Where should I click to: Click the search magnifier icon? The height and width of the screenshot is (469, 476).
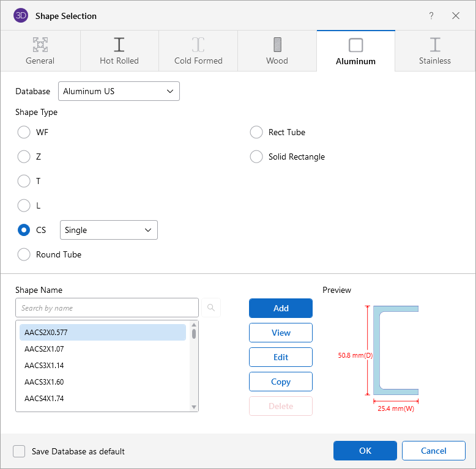click(x=211, y=308)
